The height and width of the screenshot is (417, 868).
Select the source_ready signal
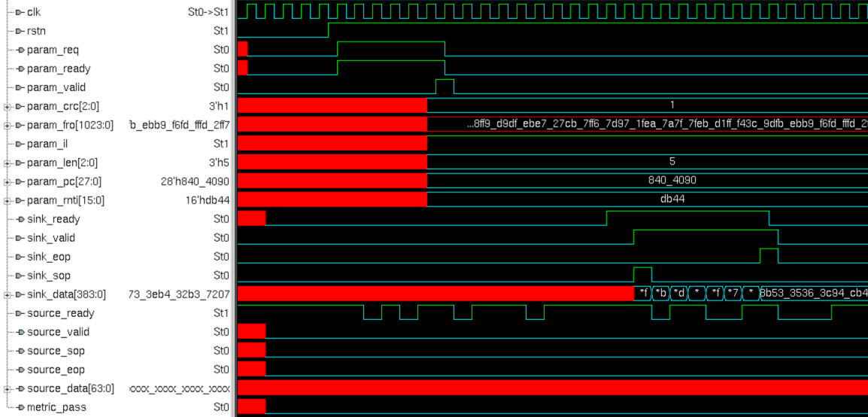[60, 313]
